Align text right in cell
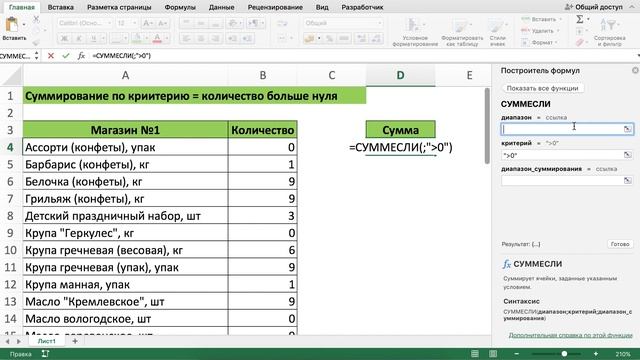640x360 pixels. tap(215, 38)
